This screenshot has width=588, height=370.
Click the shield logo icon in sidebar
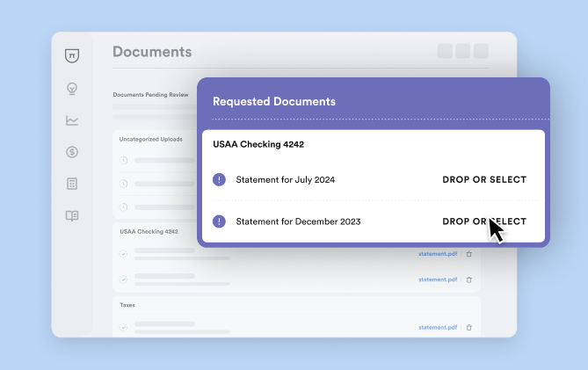pos(72,55)
